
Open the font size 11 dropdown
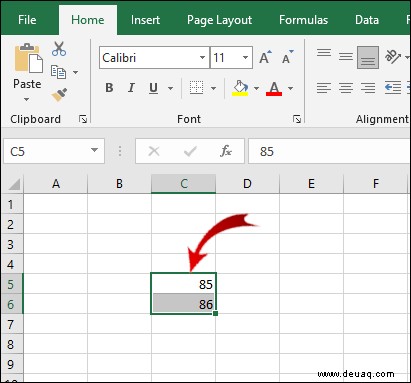coord(245,58)
